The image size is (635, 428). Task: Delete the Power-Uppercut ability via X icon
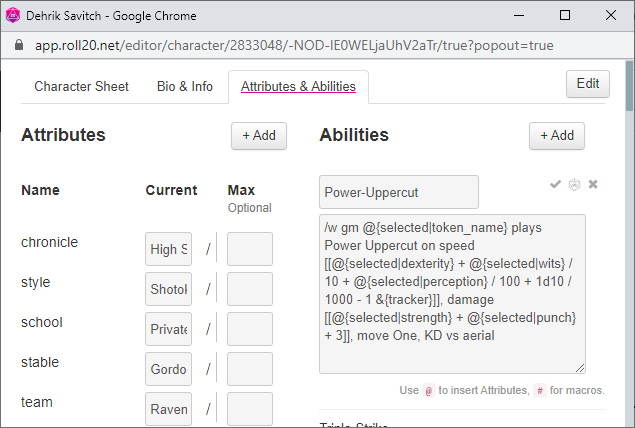point(593,184)
